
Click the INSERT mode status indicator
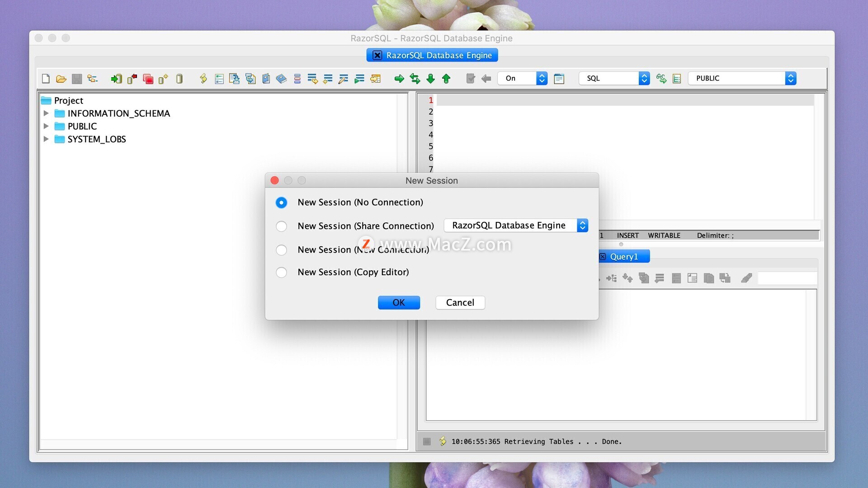tap(627, 235)
